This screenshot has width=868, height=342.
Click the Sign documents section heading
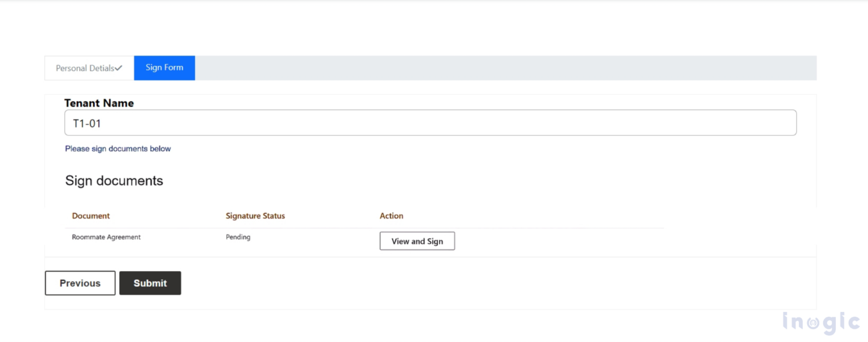point(114,180)
